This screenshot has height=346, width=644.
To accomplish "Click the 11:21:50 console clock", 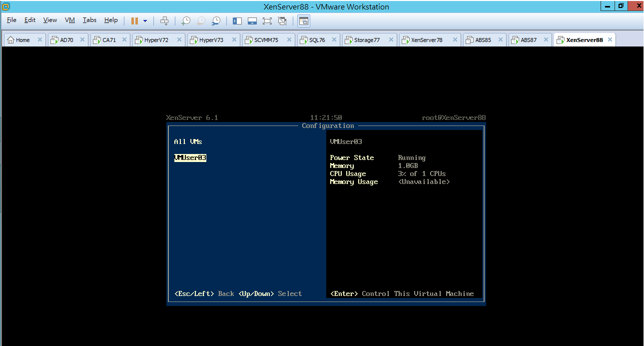I will (326, 118).
